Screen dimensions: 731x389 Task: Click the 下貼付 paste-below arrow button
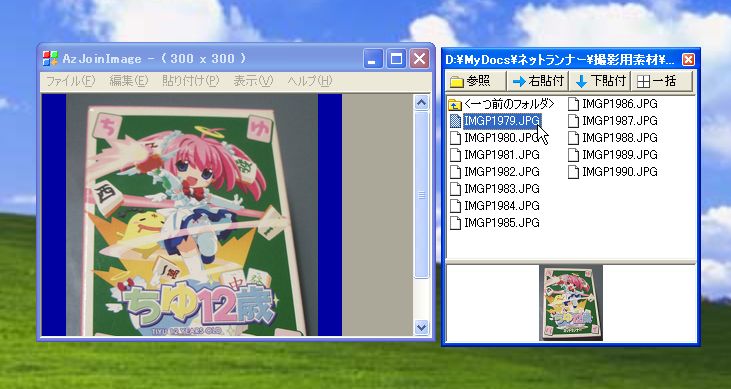600,81
